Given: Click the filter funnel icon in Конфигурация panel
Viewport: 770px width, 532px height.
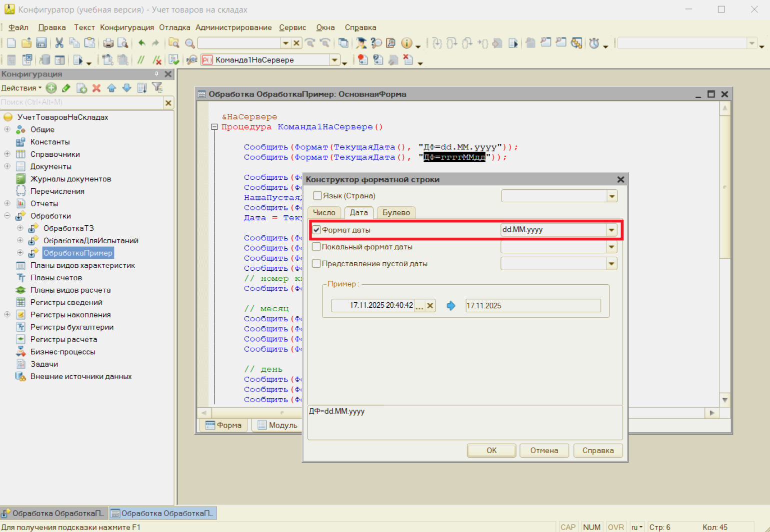Looking at the screenshot, I should point(157,88).
